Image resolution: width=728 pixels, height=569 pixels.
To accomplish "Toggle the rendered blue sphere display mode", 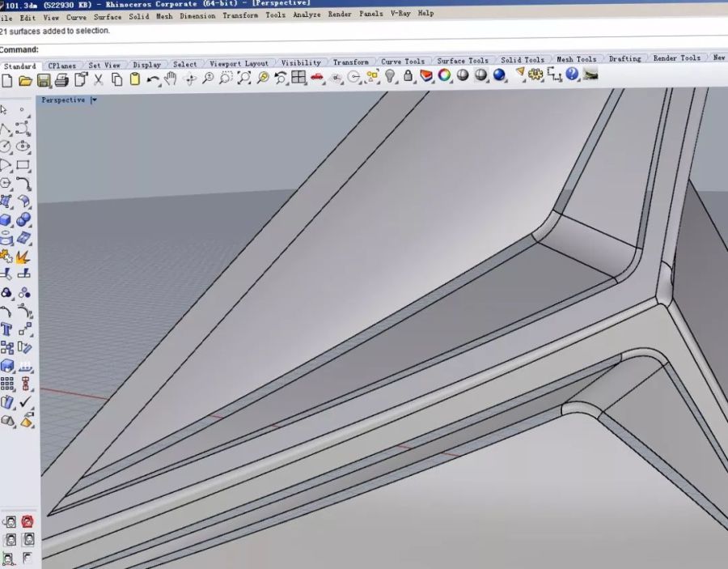I will click(499, 74).
